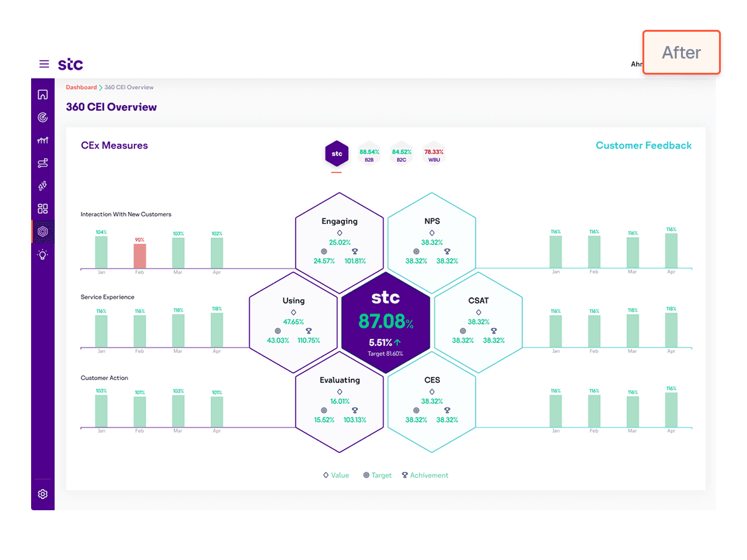This screenshot has width=747, height=560.
Task: Select the central stc 87.08% hexagon
Action: click(x=385, y=322)
